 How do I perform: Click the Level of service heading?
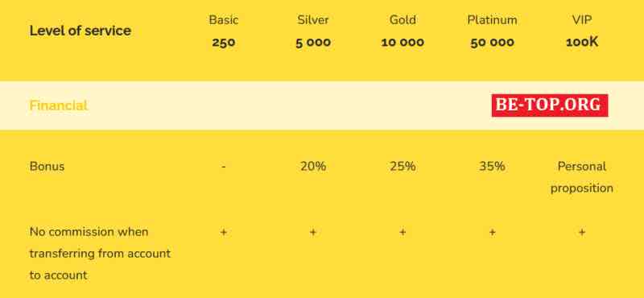pos(80,31)
